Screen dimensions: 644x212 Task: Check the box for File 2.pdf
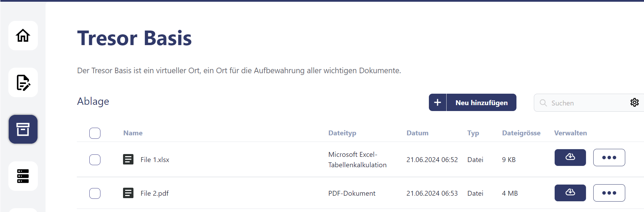95,193
